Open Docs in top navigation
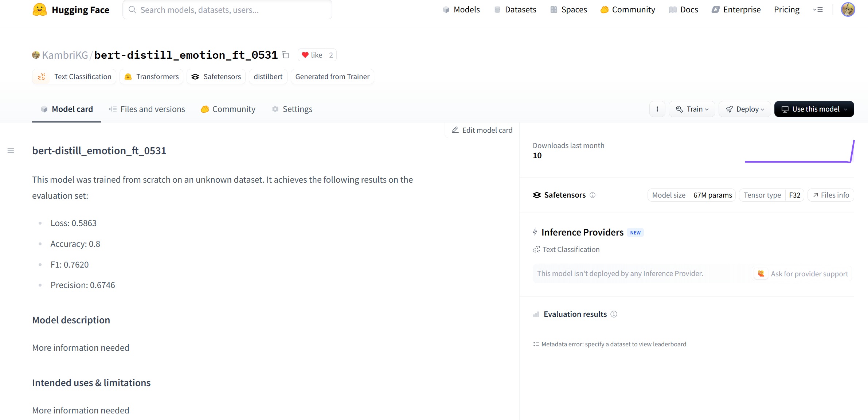Screen dimensions: 868x420 [x=683, y=10]
